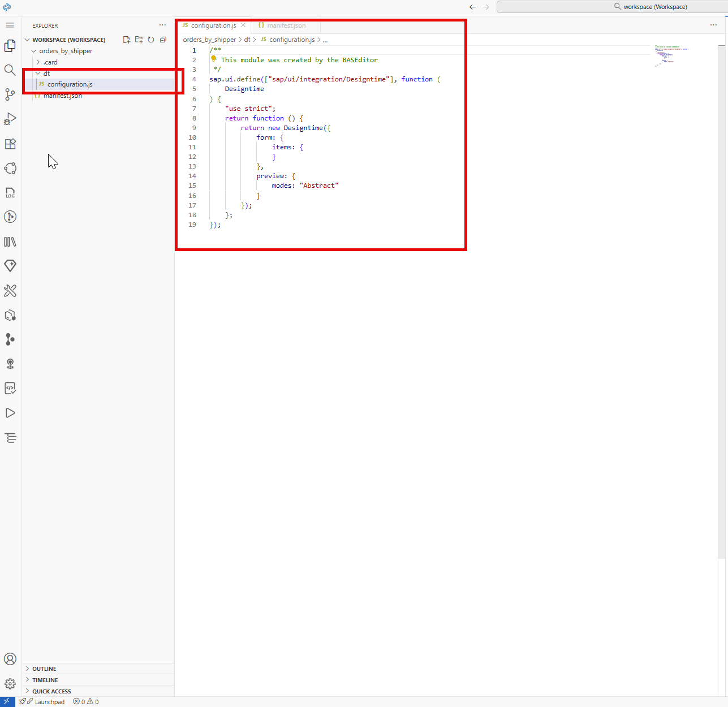Collapse the orders_by_shipper folder
The height and width of the screenshot is (707, 728).
click(66, 51)
